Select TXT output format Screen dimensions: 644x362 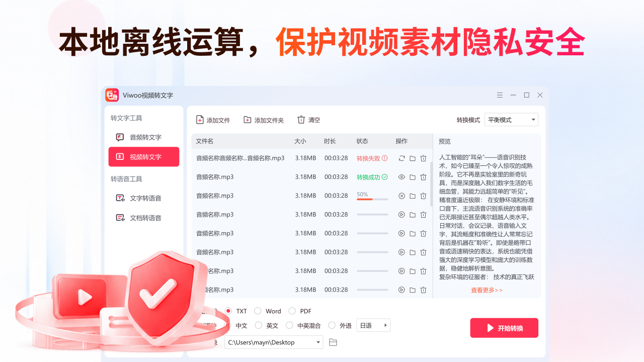pyautogui.click(x=228, y=311)
